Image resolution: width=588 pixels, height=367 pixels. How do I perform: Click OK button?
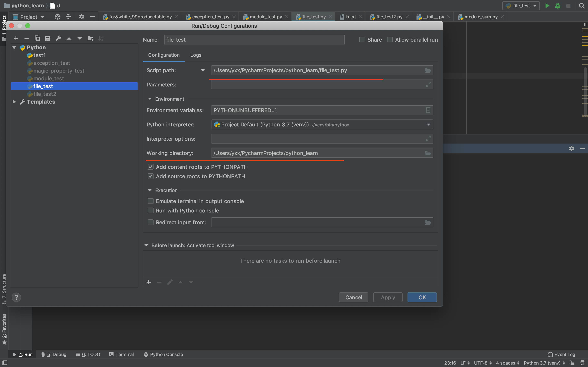pyautogui.click(x=422, y=297)
